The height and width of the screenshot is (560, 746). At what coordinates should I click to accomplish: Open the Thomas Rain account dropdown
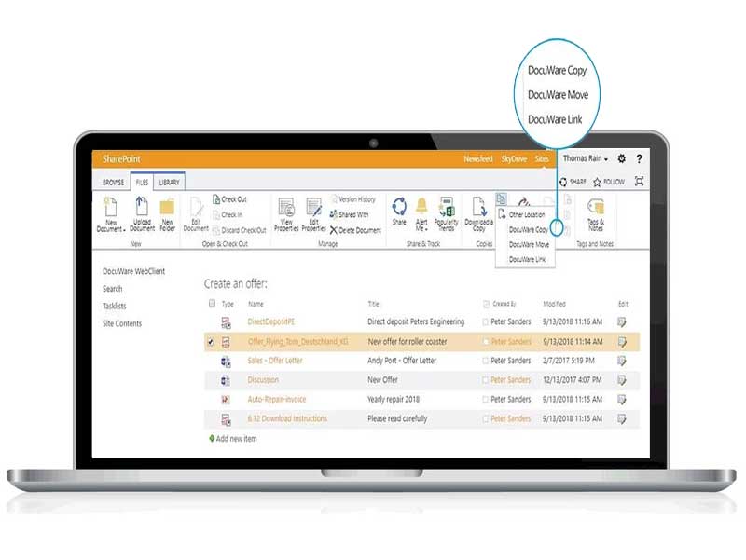tap(586, 158)
